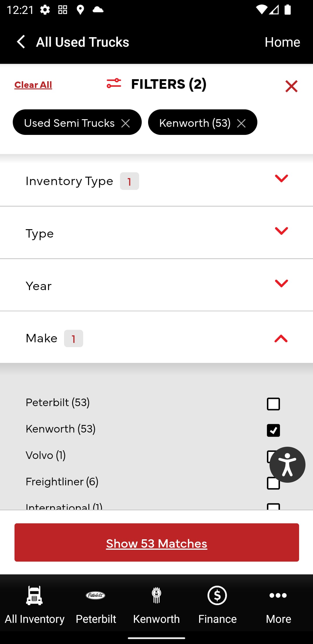Click the Clear All link

pos(33,85)
